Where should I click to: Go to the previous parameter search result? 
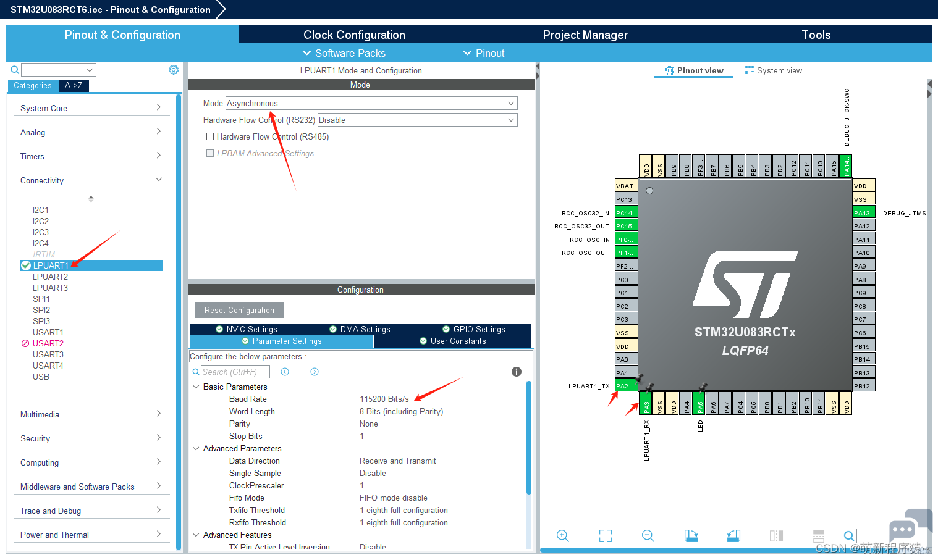285,372
